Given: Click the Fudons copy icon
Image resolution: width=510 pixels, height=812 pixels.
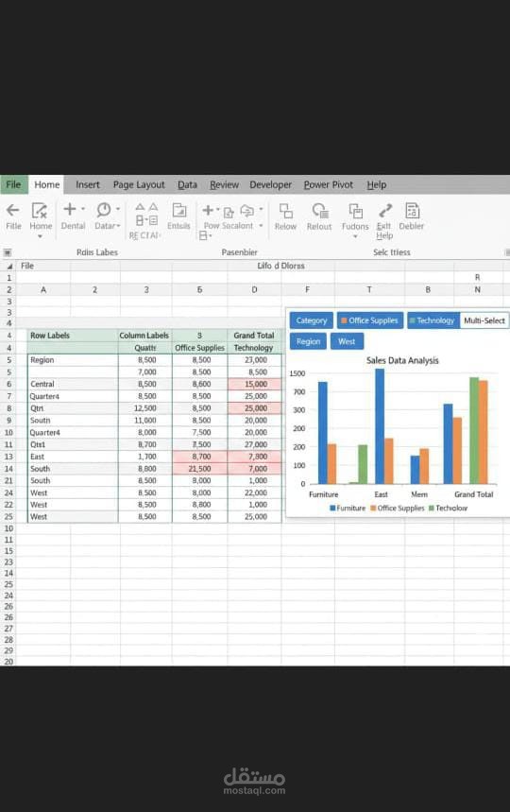Looking at the screenshot, I should 355,210.
